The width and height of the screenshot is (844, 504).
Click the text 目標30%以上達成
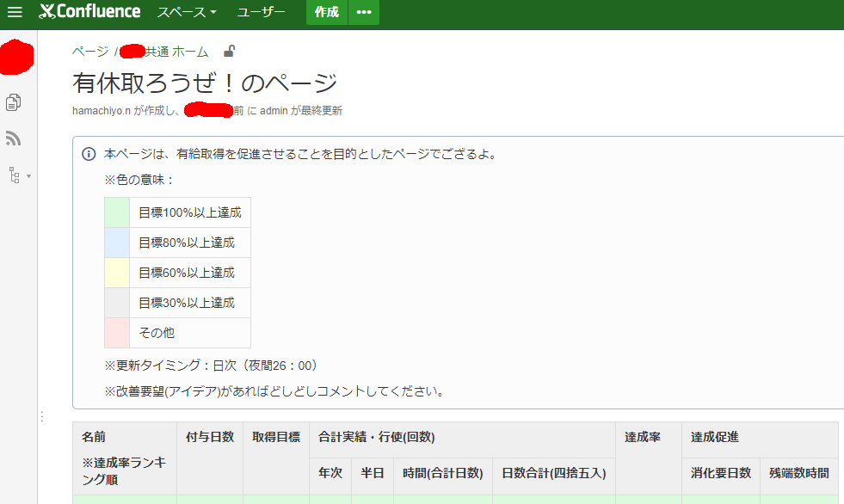187,303
